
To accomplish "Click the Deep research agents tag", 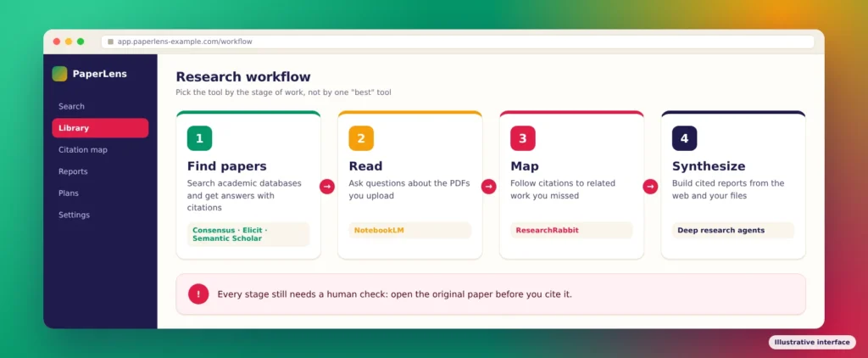I will pos(733,230).
